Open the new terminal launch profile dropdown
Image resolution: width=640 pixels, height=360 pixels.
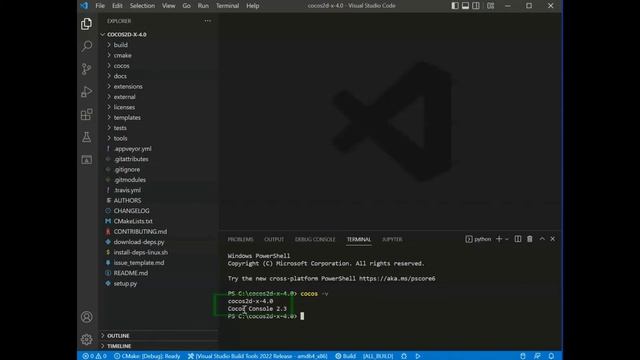click(507, 239)
